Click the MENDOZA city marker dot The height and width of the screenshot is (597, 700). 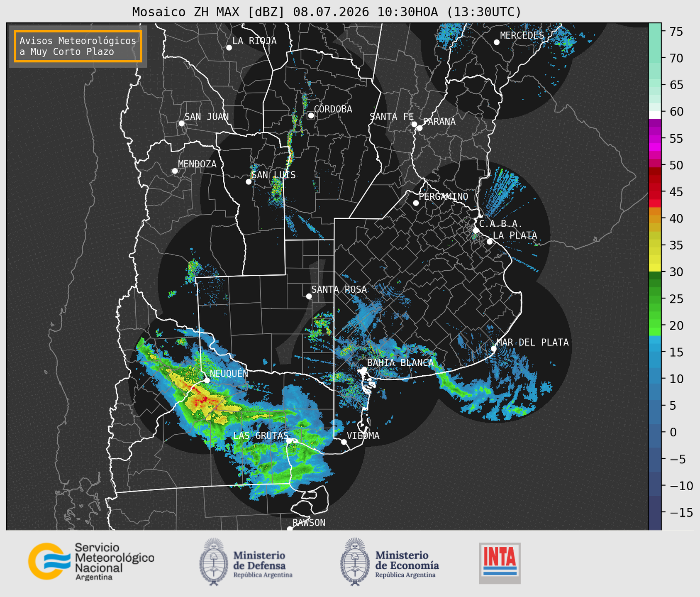pyautogui.click(x=175, y=171)
